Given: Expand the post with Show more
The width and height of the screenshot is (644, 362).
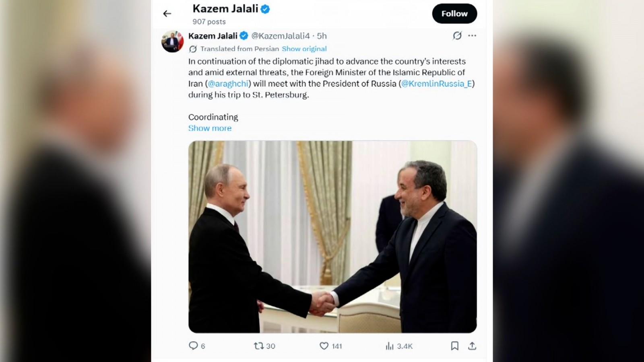Looking at the screenshot, I should pos(210,128).
